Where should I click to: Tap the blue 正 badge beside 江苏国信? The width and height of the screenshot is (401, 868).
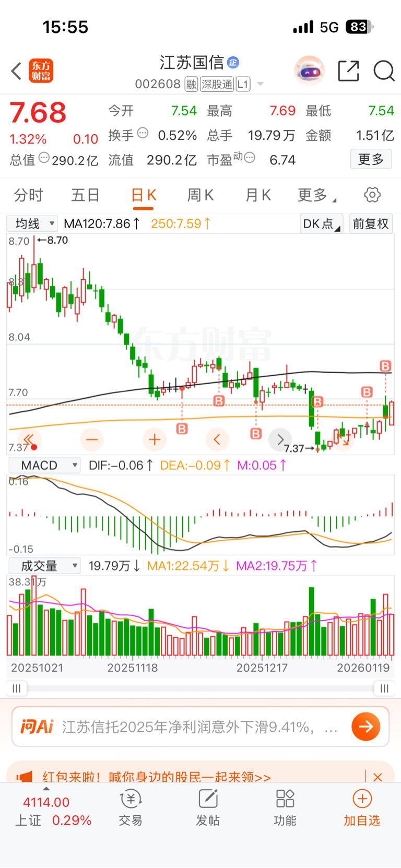(233, 63)
